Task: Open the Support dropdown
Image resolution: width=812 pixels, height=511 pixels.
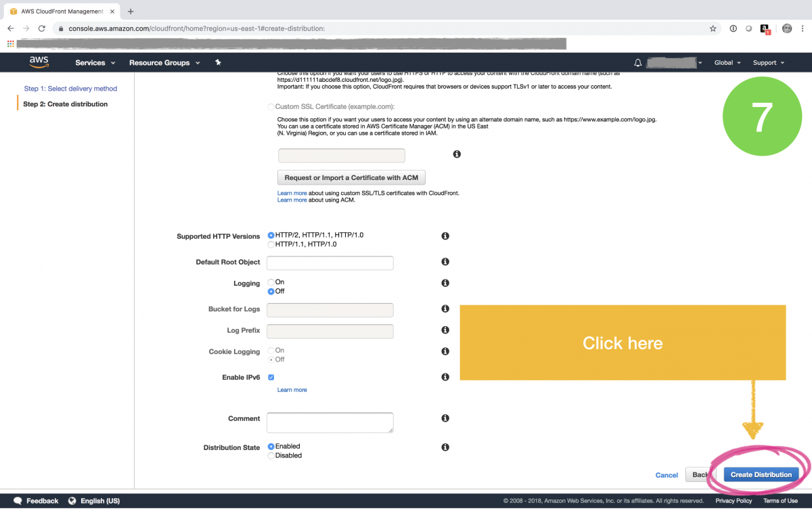Action: 768,62
